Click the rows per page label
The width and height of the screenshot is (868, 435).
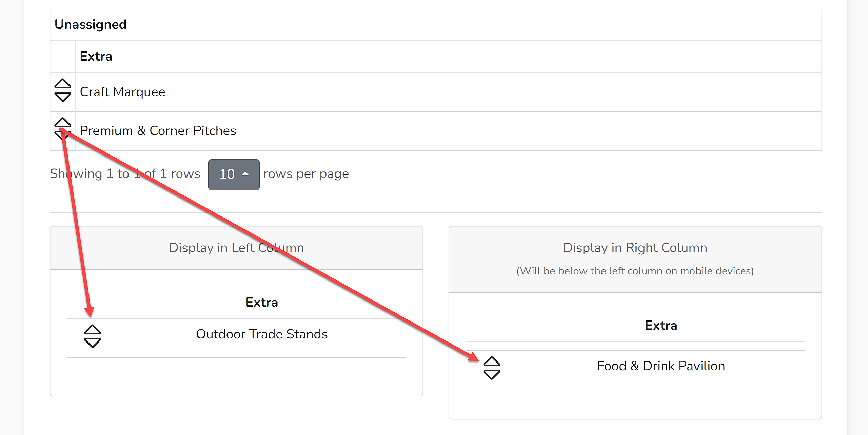[x=306, y=174]
